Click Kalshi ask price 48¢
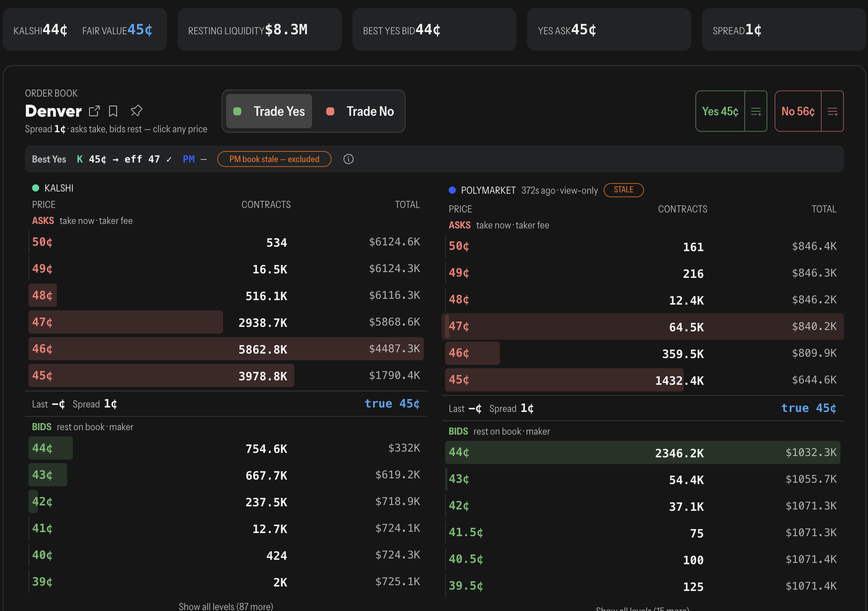This screenshot has width=868, height=611. tap(42, 295)
